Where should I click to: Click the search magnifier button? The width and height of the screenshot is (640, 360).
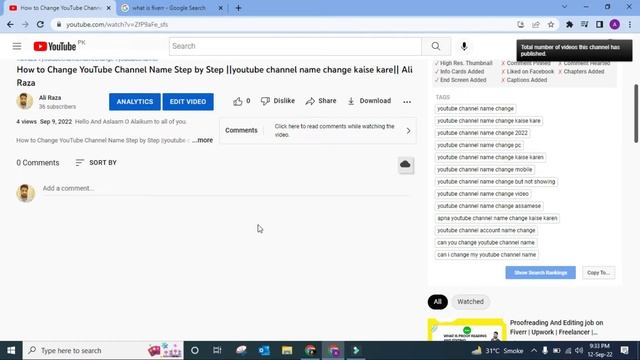tap(436, 46)
